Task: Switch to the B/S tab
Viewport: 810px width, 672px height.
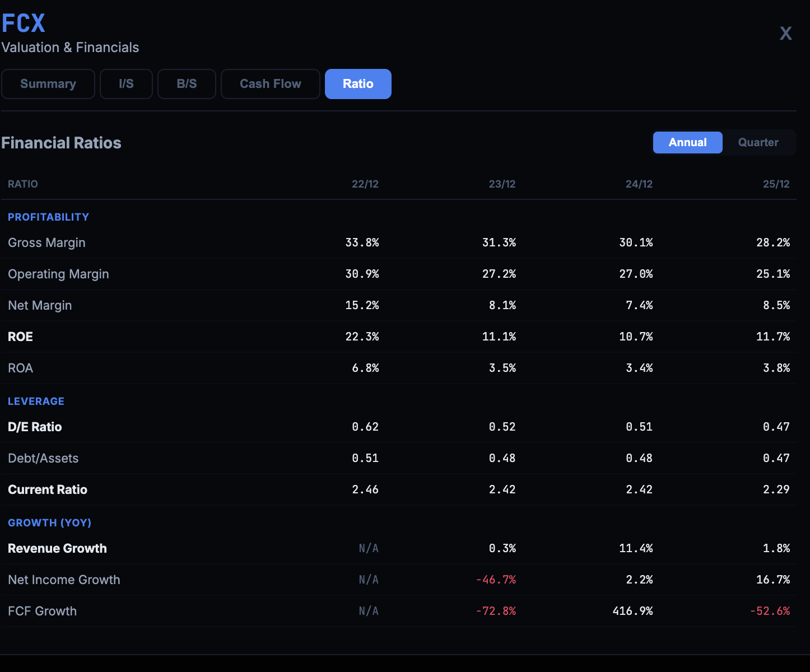Action: tap(187, 84)
